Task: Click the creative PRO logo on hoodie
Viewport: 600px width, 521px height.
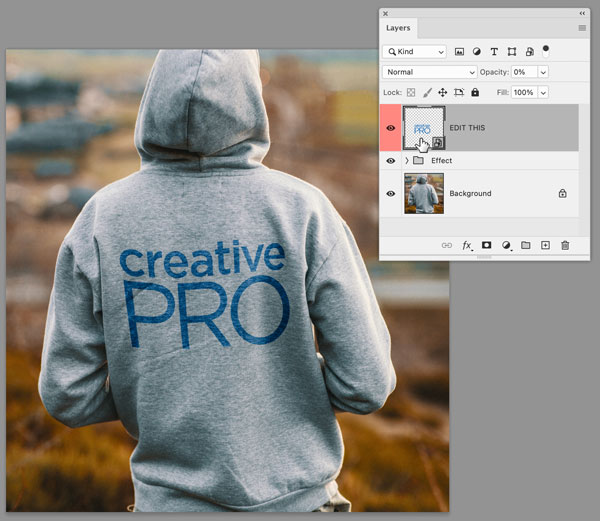Action: [205, 295]
